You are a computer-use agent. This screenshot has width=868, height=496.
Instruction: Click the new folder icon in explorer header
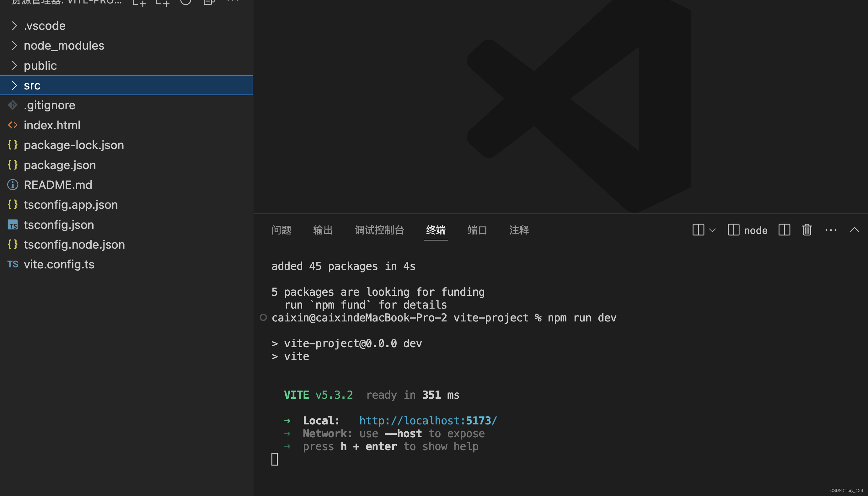pos(163,3)
